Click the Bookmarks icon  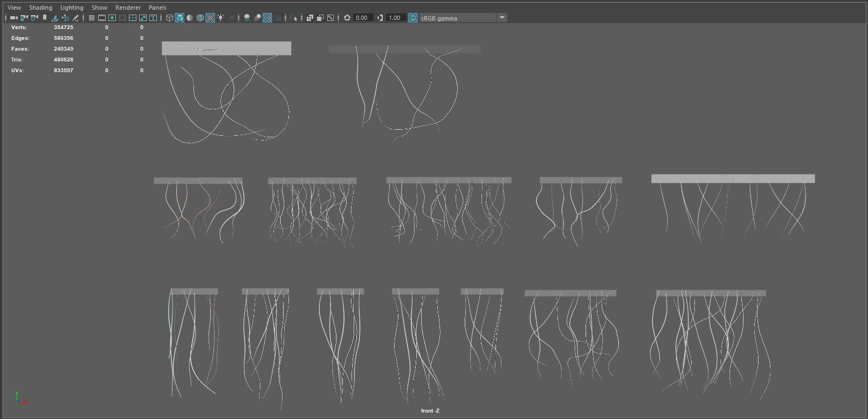coord(45,18)
